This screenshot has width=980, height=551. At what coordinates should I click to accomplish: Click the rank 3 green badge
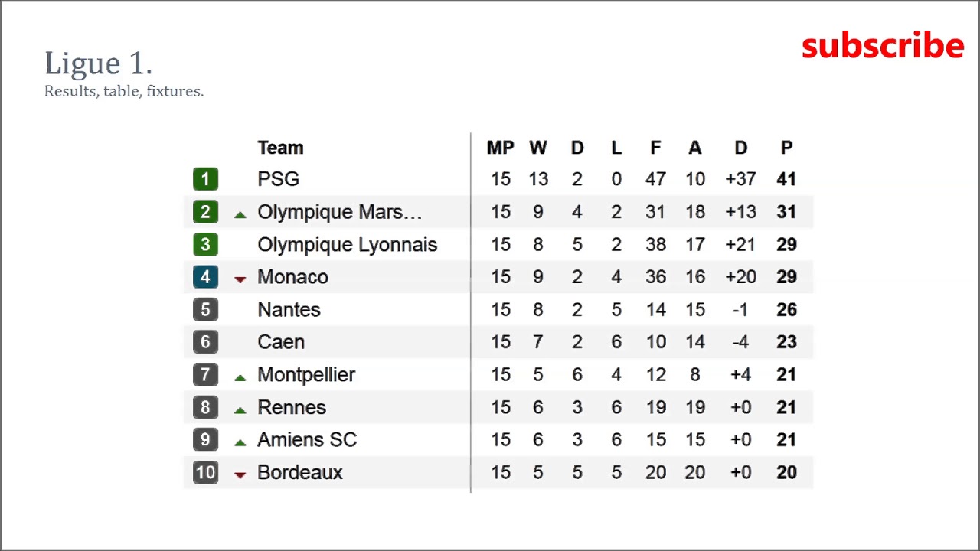[205, 245]
